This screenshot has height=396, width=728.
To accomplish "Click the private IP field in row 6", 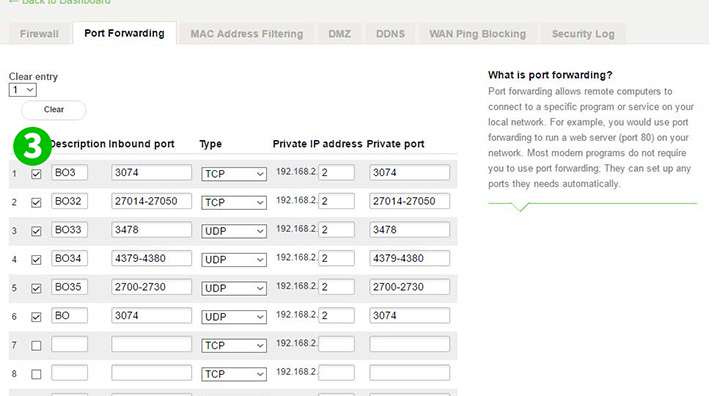I will 337,316.
